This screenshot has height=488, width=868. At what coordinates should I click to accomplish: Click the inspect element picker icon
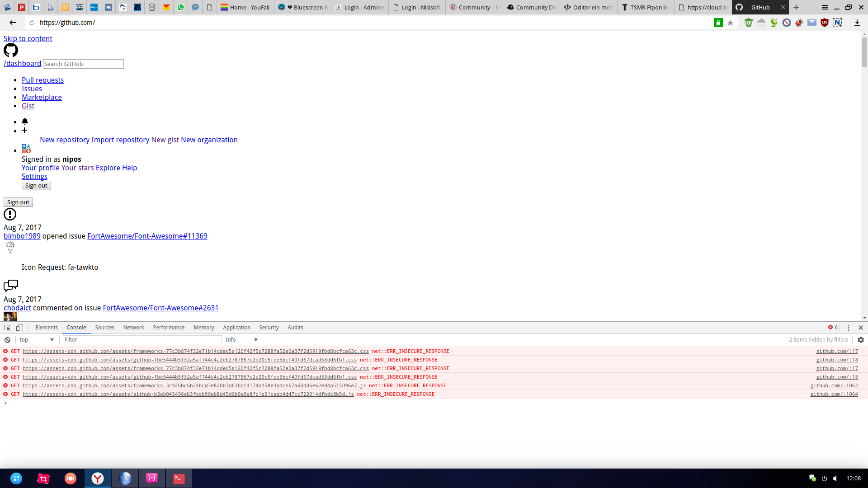7,328
